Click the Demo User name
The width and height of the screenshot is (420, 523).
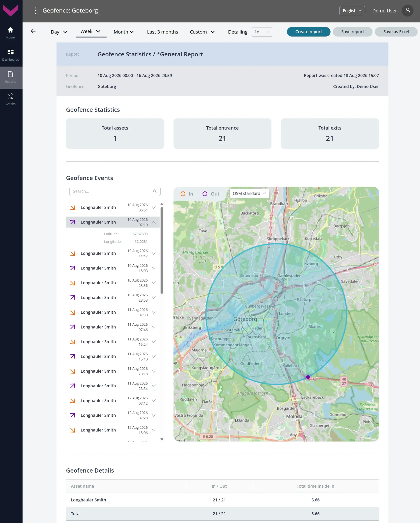click(x=384, y=11)
